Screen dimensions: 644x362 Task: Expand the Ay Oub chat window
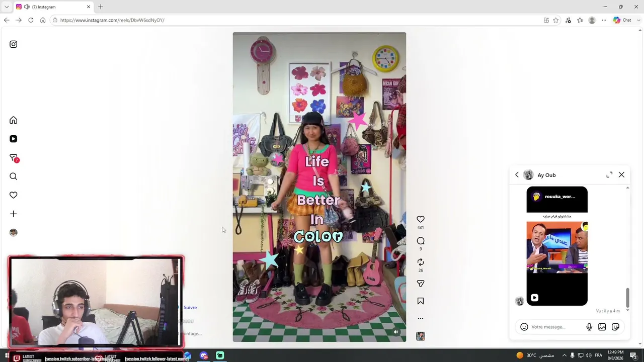click(x=609, y=174)
